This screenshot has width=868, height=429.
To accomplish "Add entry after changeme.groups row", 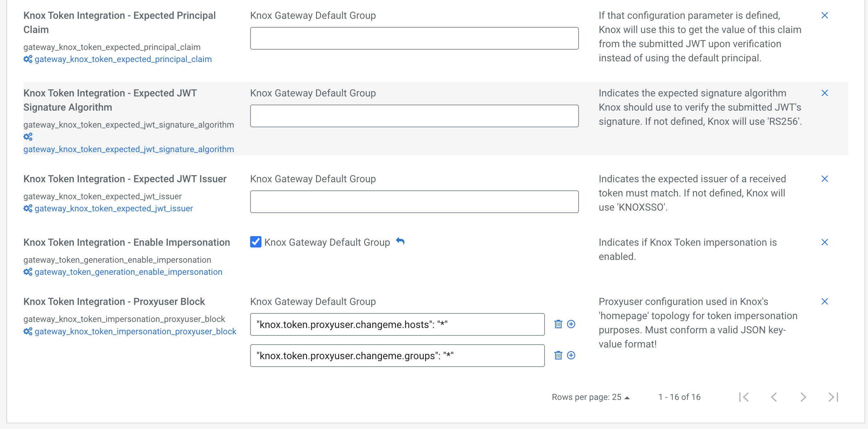I will point(571,355).
